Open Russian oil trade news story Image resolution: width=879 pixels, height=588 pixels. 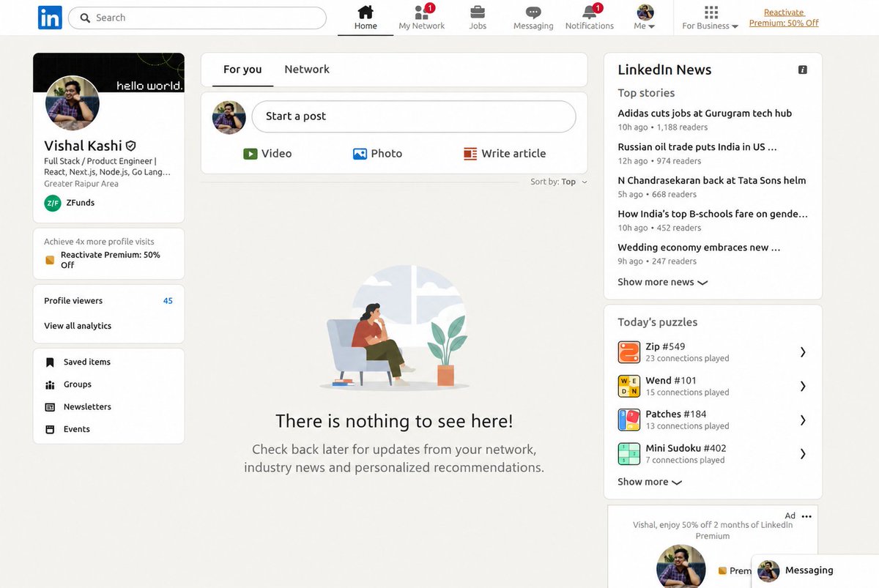tap(697, 147)
